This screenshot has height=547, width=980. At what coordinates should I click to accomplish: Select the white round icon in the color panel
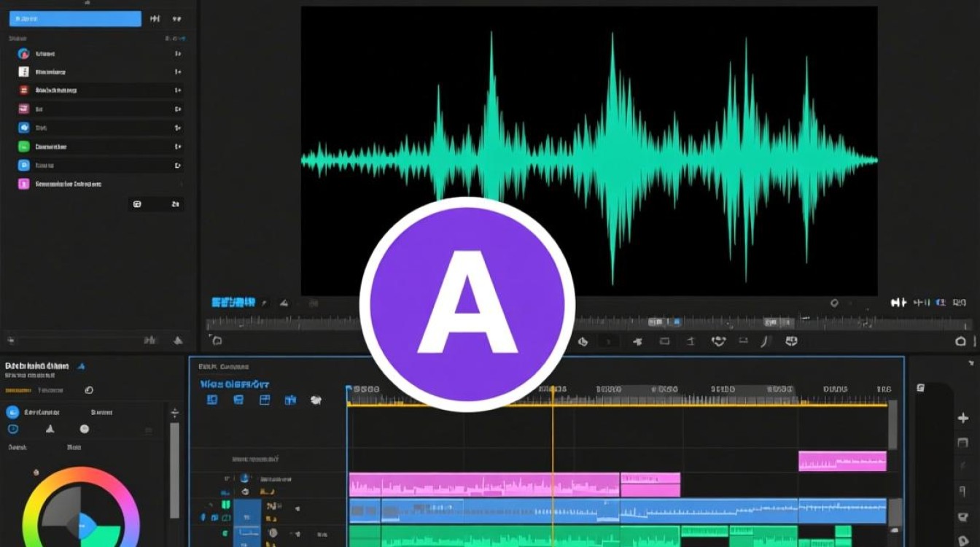pyautogui.click(x=84, y=429)
